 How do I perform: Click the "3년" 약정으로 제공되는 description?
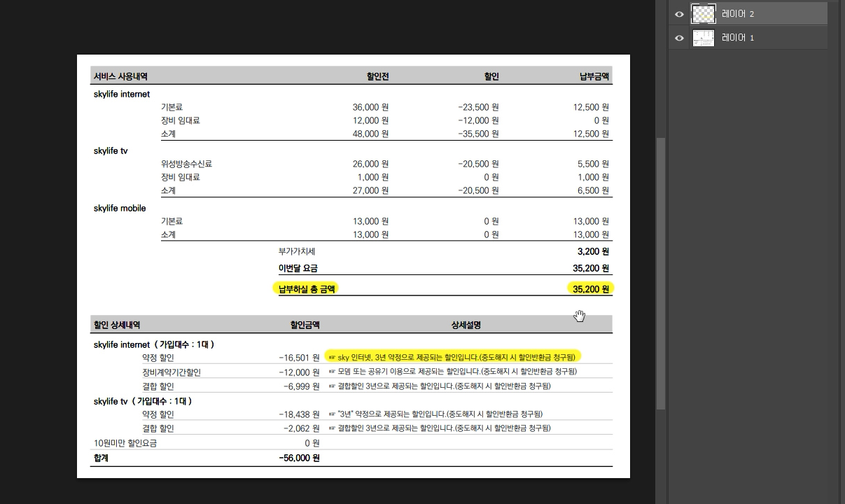pyautogui.click(x=435, y=414)
